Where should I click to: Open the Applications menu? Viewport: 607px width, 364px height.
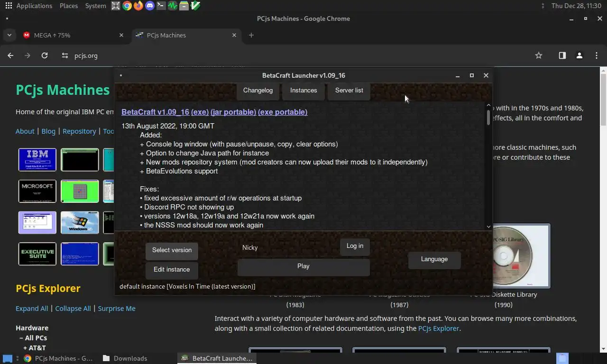(34, 6)
